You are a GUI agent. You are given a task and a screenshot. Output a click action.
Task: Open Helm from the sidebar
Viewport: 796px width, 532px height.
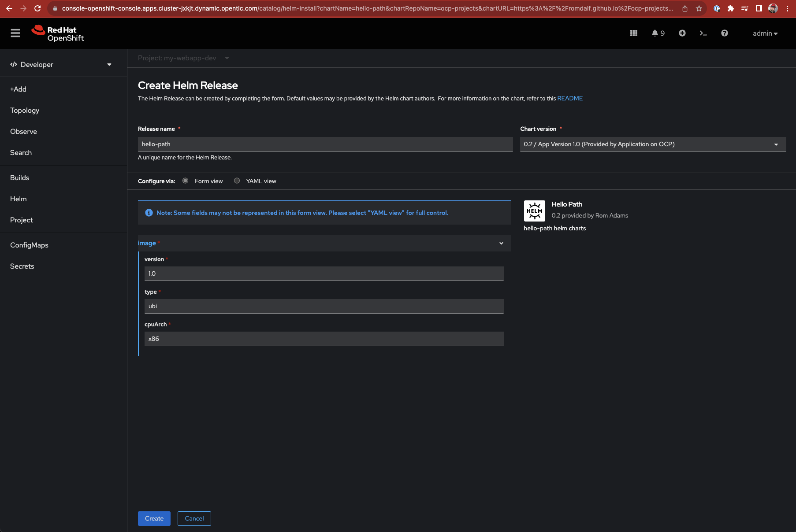click(x=19, y=199)
